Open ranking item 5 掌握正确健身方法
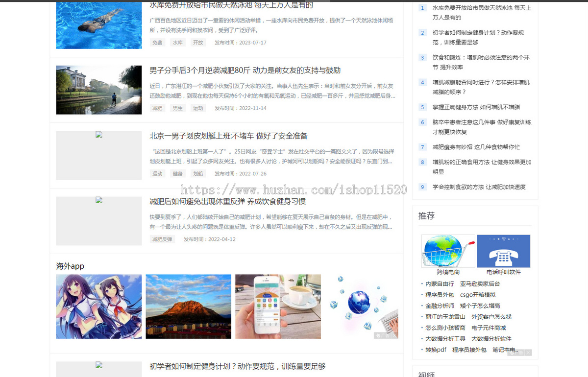 tap(476, 107)
